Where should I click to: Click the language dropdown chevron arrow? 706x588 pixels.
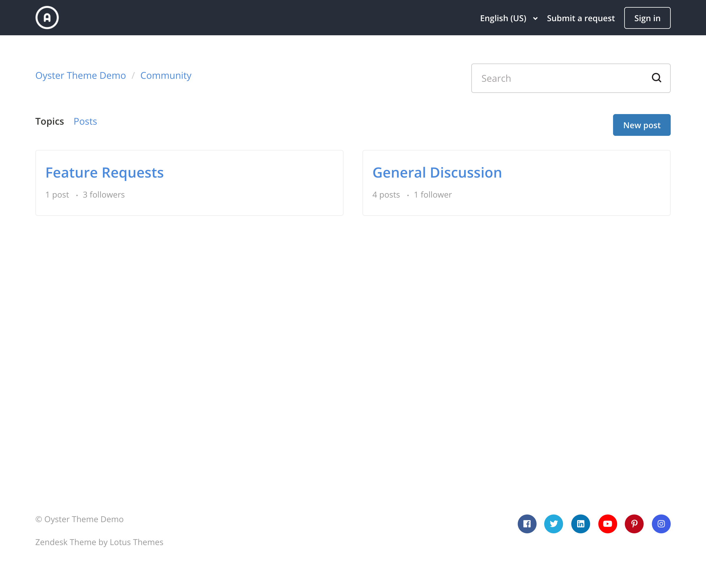[535, 19]
